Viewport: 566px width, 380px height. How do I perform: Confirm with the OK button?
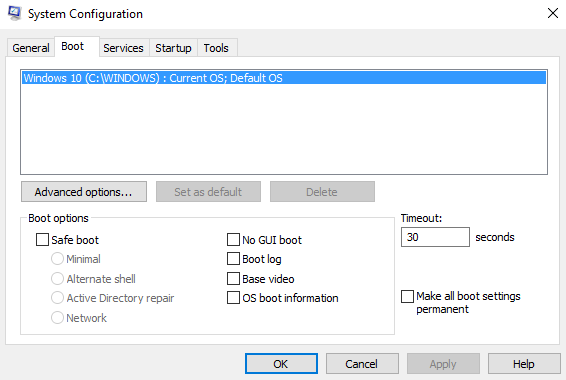coord(281,364)
